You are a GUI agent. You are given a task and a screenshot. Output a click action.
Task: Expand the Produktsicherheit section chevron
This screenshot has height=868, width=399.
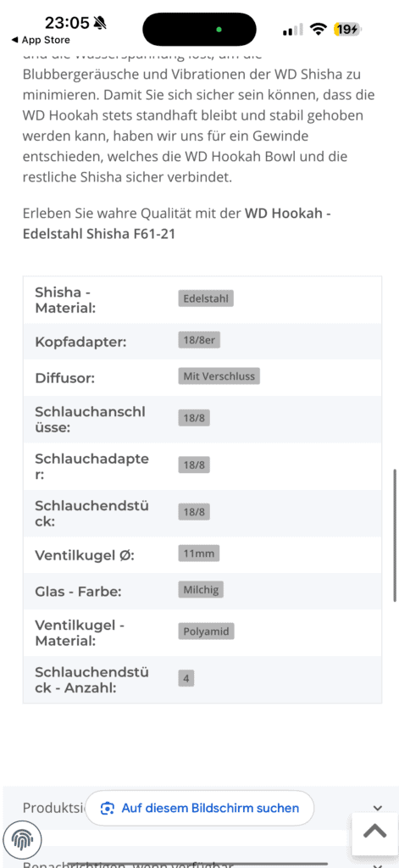[x=378, y=808]
